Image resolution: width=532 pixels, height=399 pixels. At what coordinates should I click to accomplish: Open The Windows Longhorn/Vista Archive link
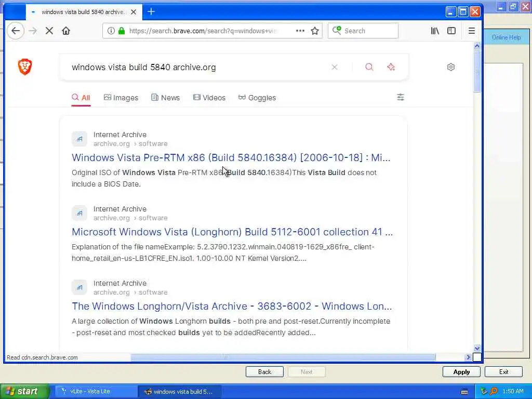pyautogui.click(x=232, y=306)
